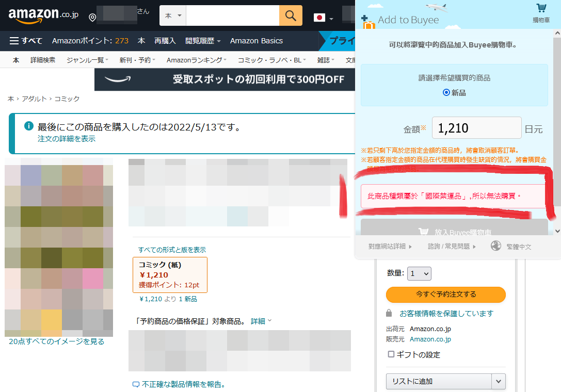Click the 今すぐ予約注文する button
The height and width of the screenshot is (392, 561).
click(446, 295)
